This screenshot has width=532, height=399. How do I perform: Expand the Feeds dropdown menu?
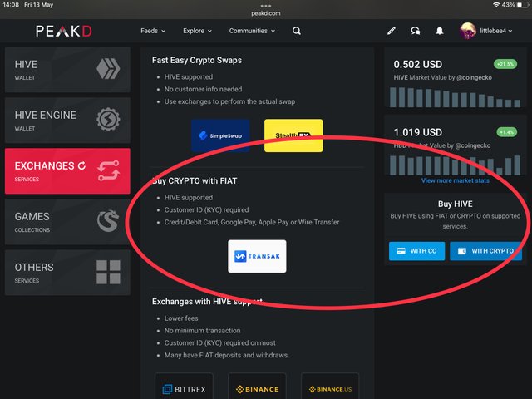point(153,31)
